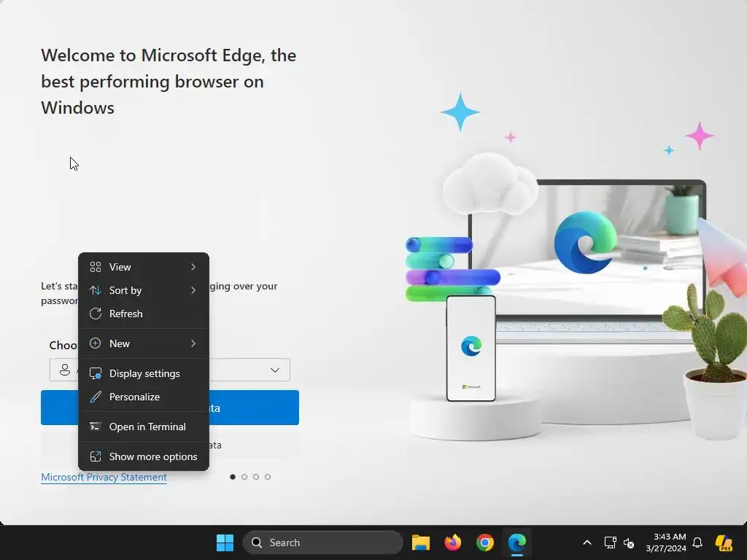
Task: Click the Copilot preview icon
Action: coord(724,542)
